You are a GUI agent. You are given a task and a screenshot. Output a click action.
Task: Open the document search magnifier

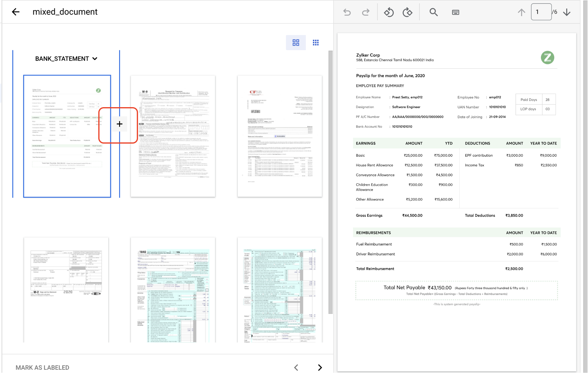(x=434, y=12)
